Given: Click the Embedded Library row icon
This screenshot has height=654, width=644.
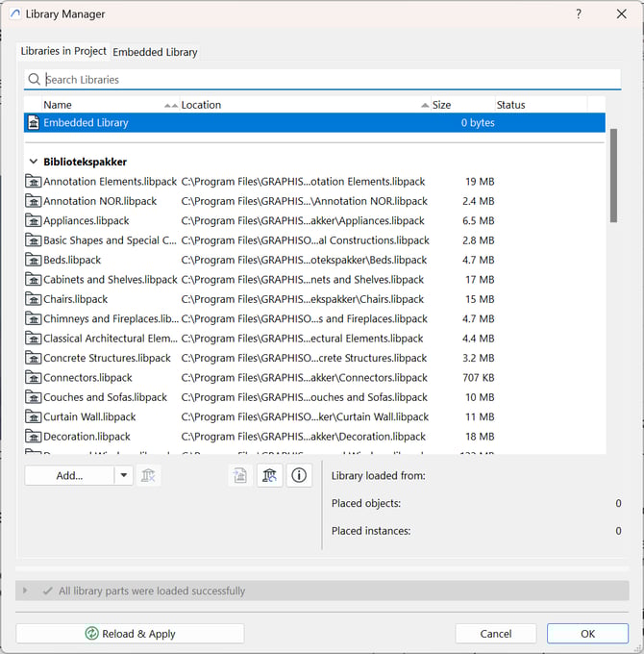Looking at the screenshot, I should coord(34,123).
